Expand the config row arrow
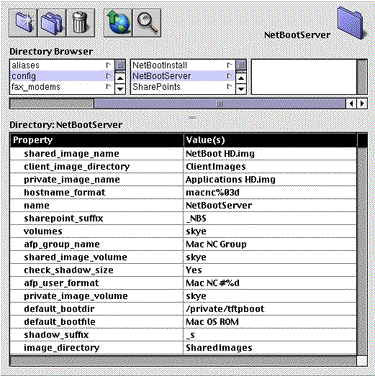The height and width of the screenshot is (376, 375). (108, 76)
